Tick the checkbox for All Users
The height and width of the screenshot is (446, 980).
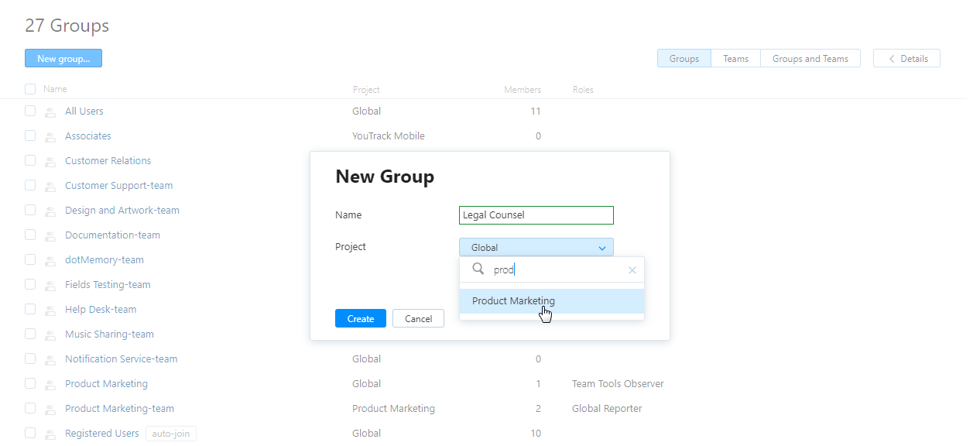tap(30, 111)
